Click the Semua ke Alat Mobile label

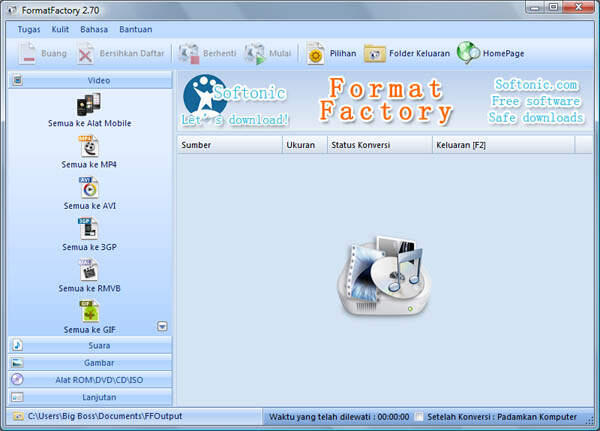[x=90, y=123]
